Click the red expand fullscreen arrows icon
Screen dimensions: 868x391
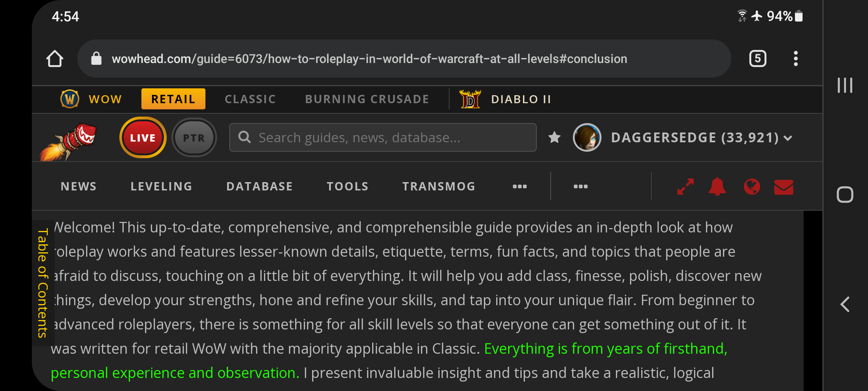(x=685, y=187)
